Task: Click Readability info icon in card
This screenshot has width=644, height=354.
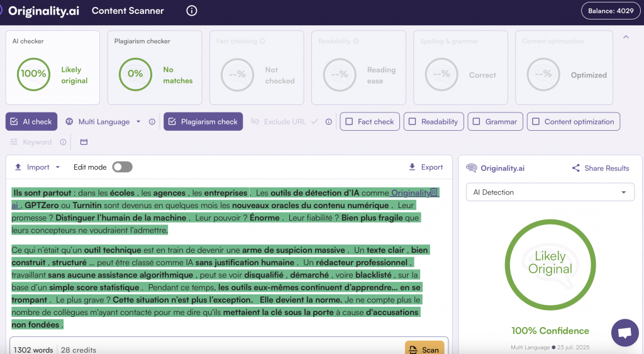Action: (x=356, y=41)
